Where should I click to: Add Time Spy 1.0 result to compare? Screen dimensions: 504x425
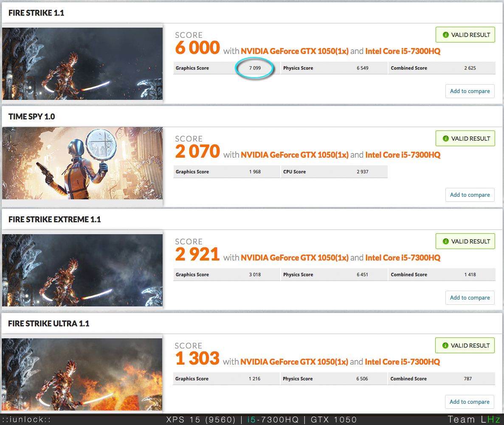[470, 195]
